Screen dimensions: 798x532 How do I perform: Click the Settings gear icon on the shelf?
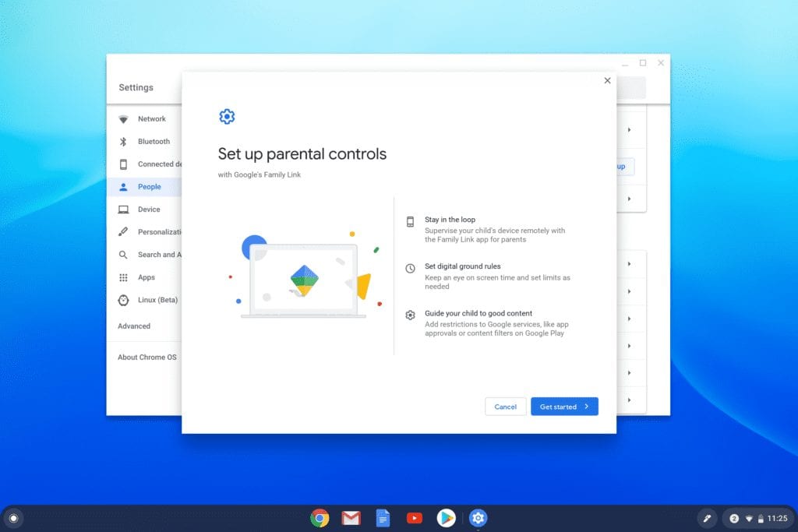click(478, 518)
